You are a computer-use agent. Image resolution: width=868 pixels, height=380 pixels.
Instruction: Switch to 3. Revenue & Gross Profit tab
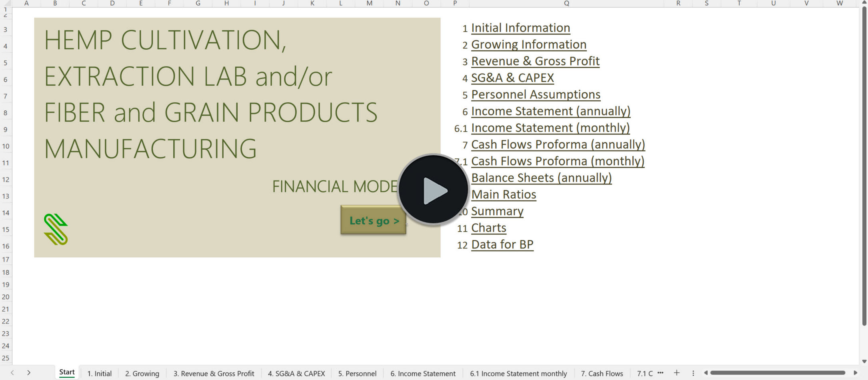click(214, 373)
